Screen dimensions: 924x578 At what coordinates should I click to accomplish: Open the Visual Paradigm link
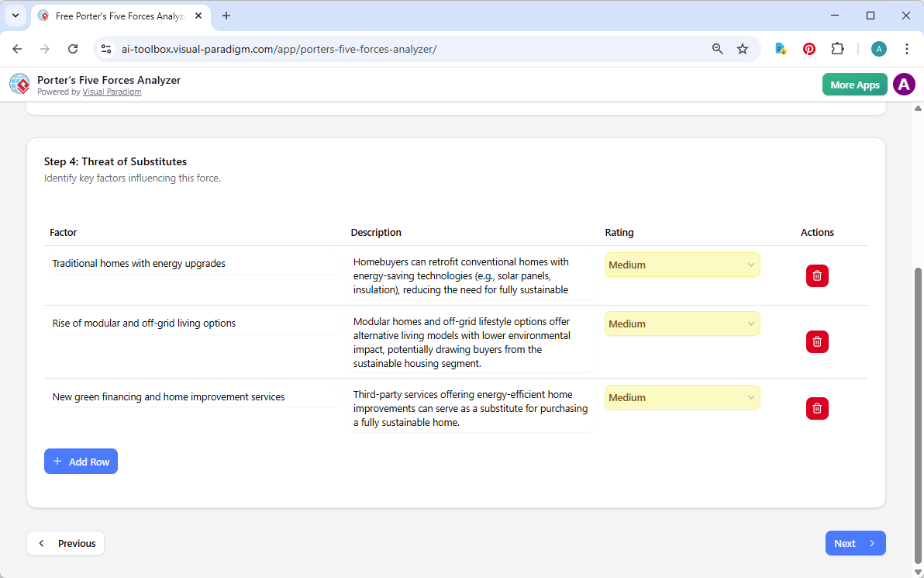coord(112,92)
